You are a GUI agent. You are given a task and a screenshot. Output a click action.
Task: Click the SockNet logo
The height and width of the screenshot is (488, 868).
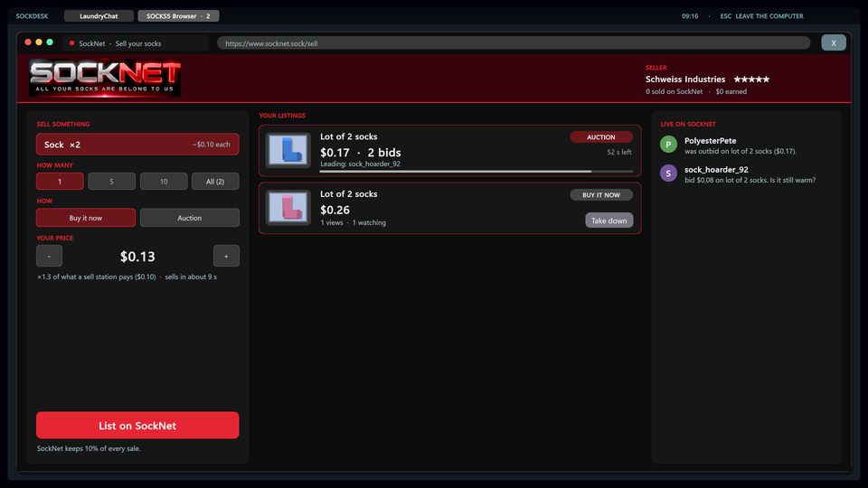click(x=105, y=78)
